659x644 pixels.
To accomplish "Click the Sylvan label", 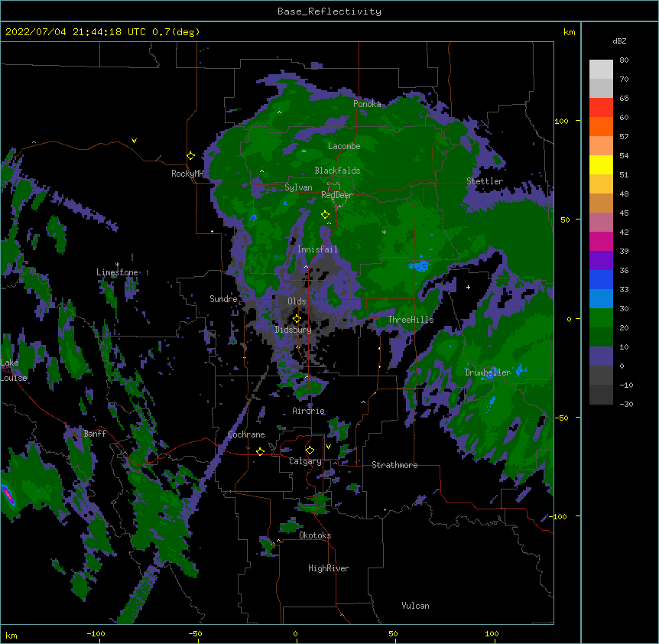I will tap(298, 187).
